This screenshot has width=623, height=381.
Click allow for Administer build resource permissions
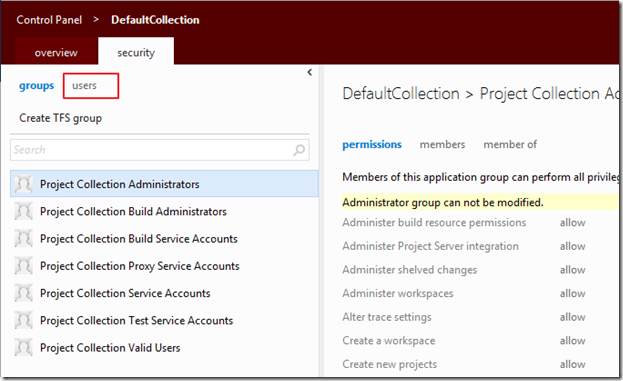pyautogui.click(x=573, y=222)
